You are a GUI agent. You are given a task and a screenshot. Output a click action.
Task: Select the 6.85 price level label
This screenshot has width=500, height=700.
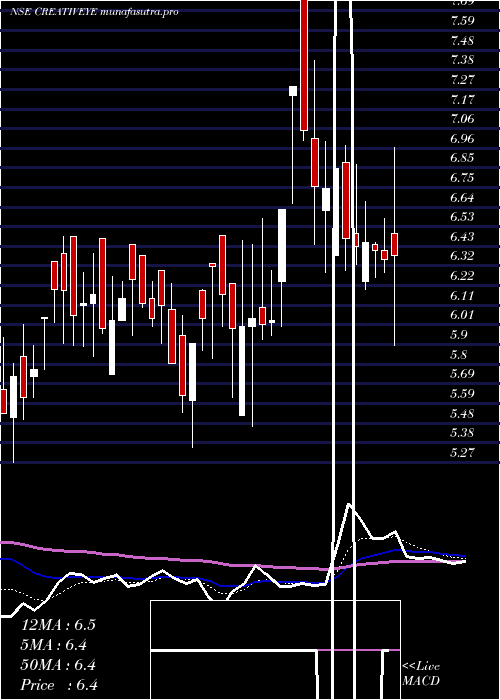(462, 158)
